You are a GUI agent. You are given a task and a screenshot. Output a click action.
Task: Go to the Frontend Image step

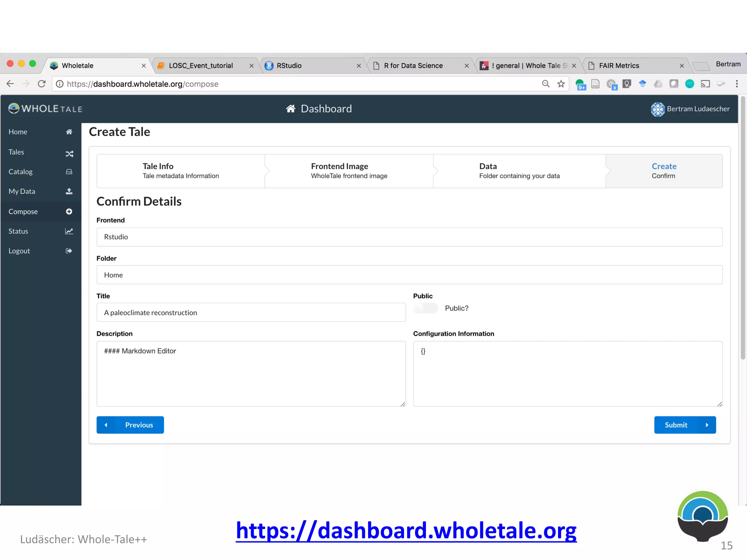click(349, 171)
